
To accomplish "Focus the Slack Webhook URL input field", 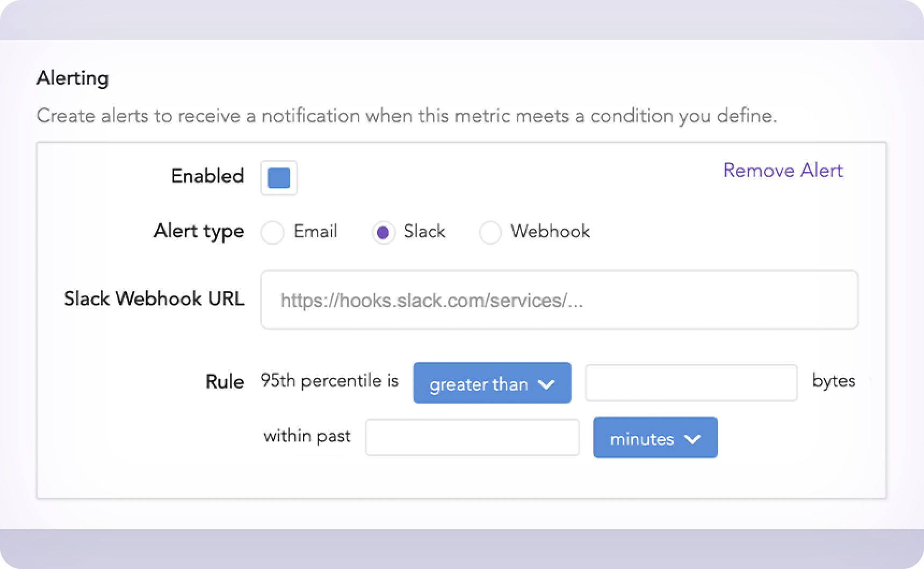I will tap(559, 300).
